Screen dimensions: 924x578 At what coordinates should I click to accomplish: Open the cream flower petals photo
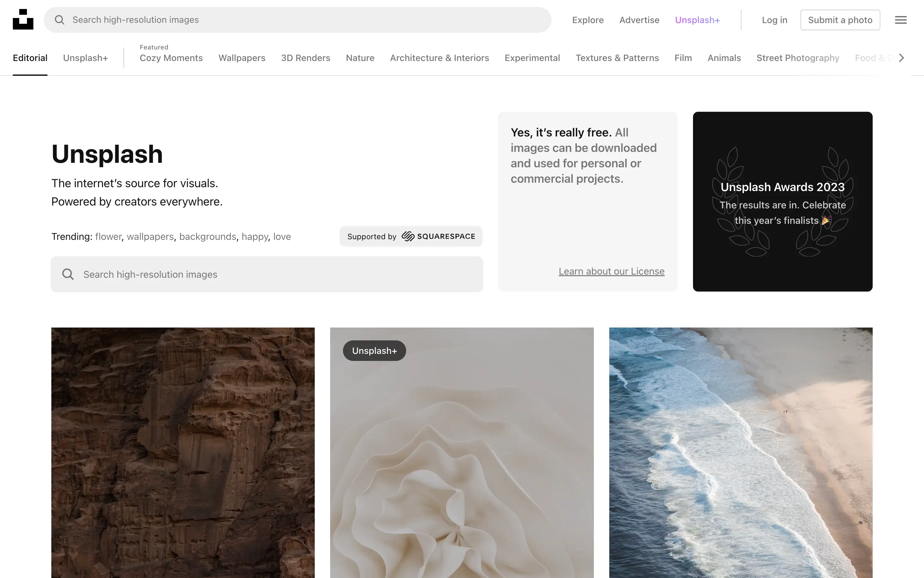(462, 453)
